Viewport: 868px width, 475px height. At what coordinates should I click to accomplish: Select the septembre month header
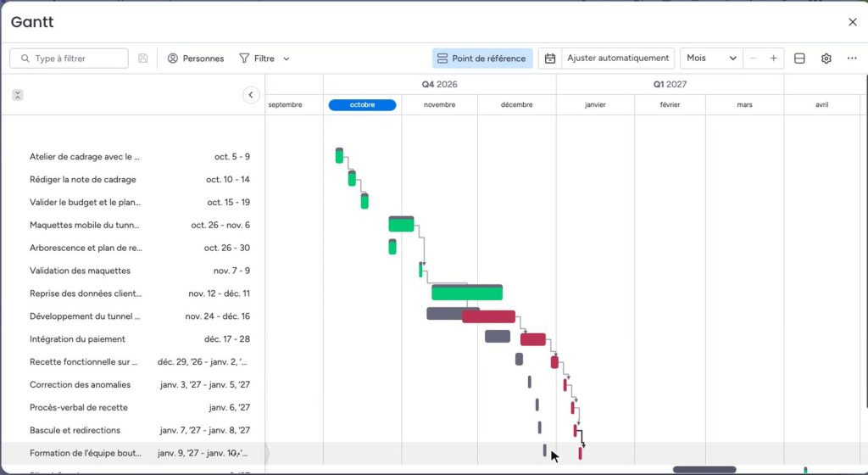(285, 104)
